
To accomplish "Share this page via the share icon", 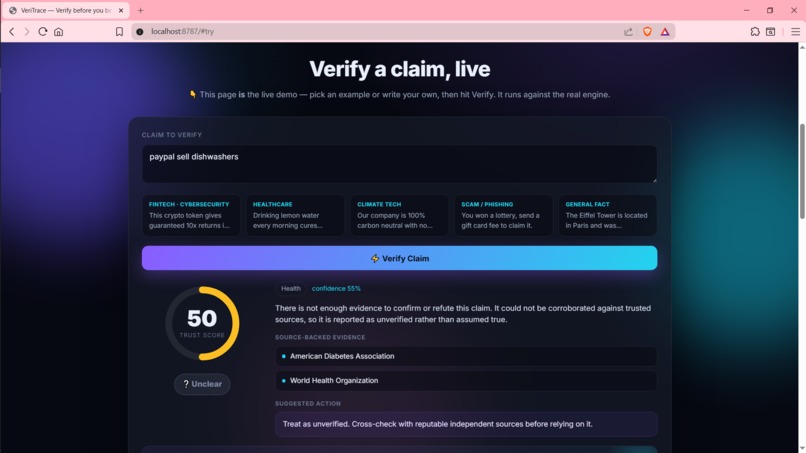I will [628, 32].
